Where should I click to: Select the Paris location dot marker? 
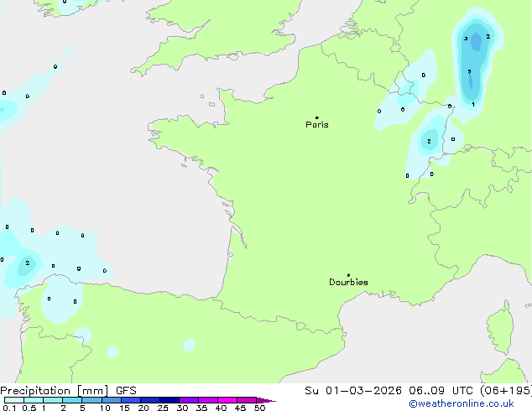[317, 117]
